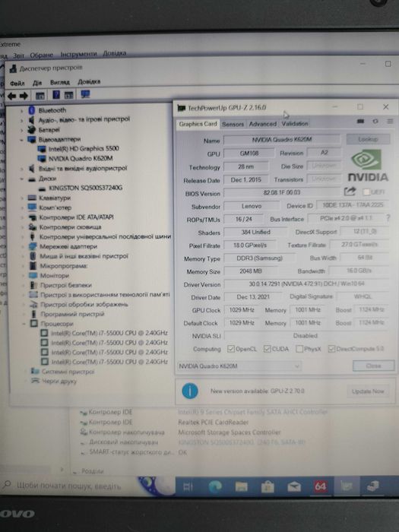Click back arrow in Device Manager toolbar
Screen dimensions: 399x532
point(12,96)
